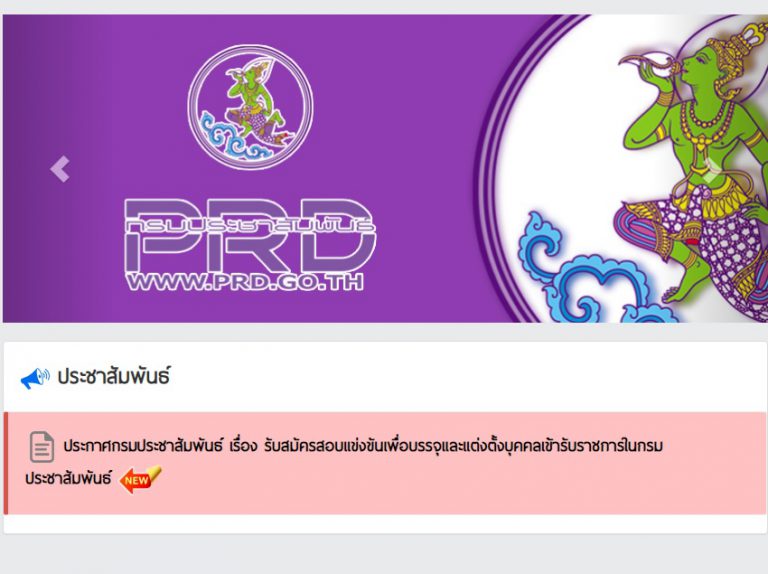Click the red left border of the announcement
Screen dimensions: 768x574
(6, 463)
